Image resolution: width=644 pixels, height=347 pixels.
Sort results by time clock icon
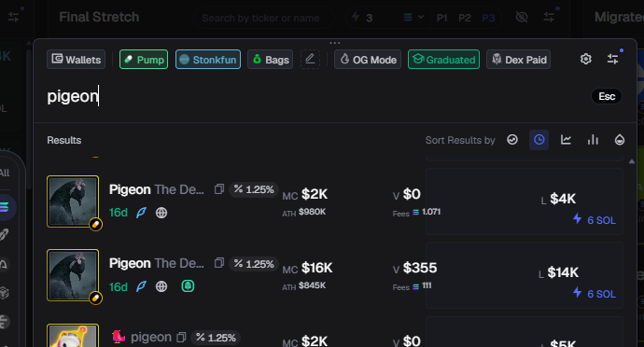[x=539, y=140]
